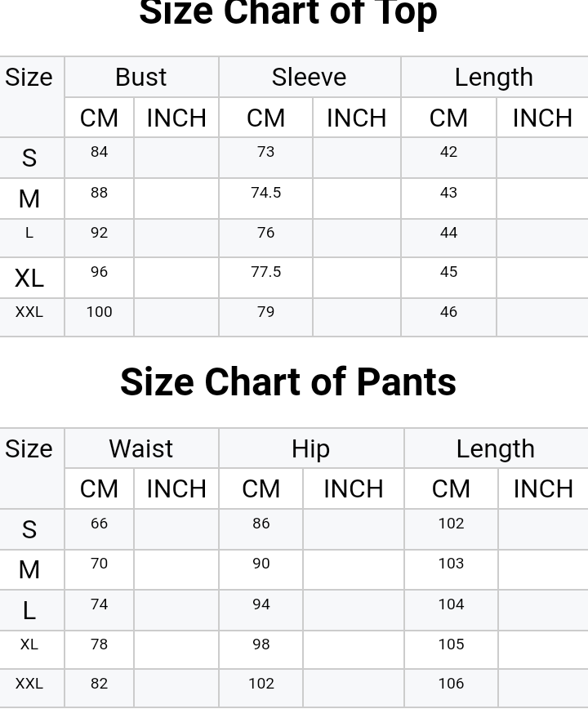
Task: Click the waist value 74 cell
Action: tap(99, 604)
